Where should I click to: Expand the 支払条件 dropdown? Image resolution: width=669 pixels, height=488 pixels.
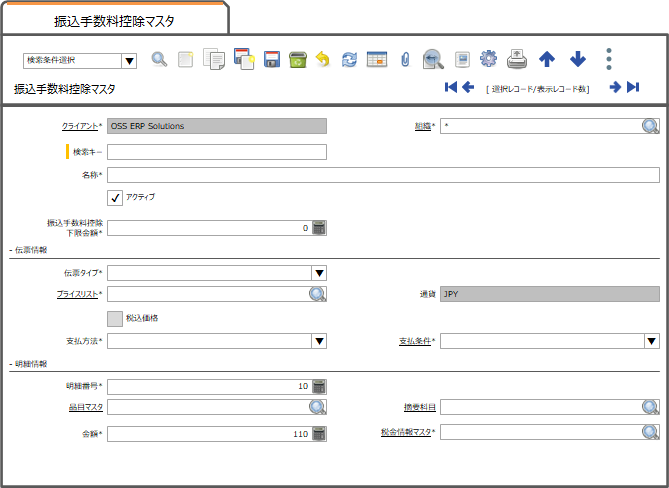tap(652, 341)
